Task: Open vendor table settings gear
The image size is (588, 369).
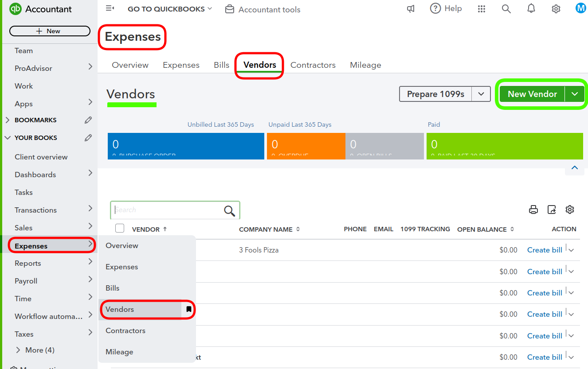Action: pos(570,210)
